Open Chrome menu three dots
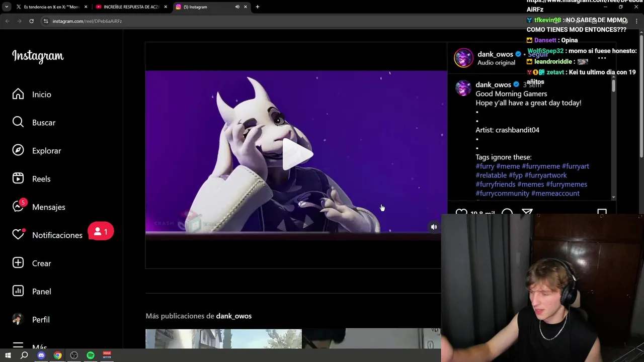Viewport: 644px width, 362px height. click(637, 21)
